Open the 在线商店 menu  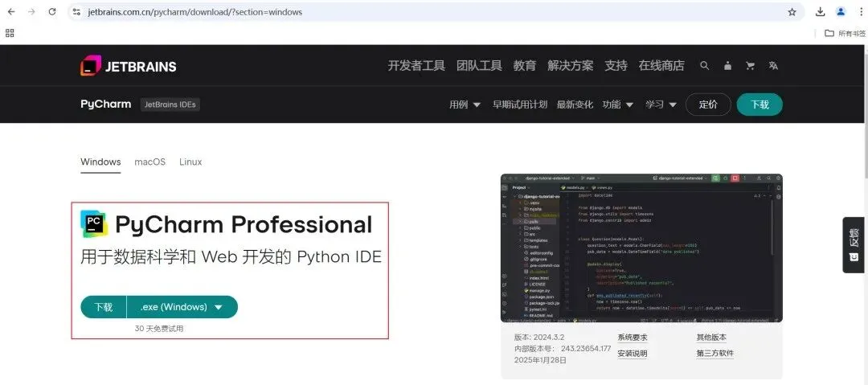click(661, 66)
